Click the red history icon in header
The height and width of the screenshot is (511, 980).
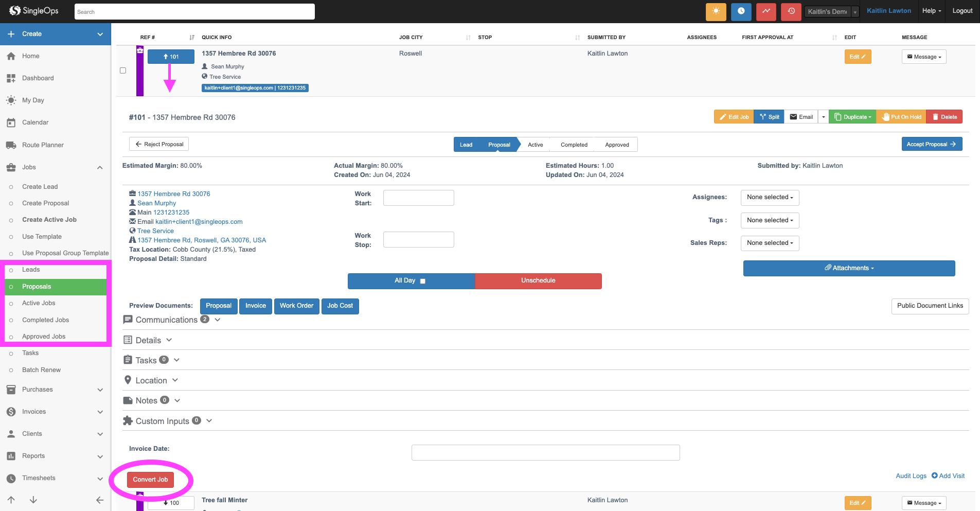coord(791,11)
